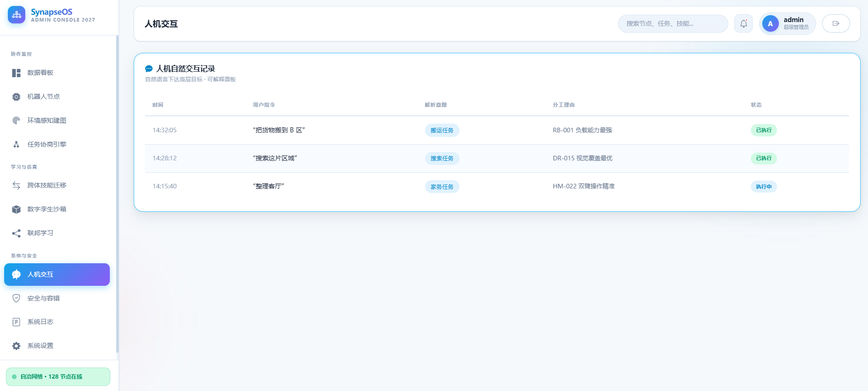Click the 机器人节点 chip icon
Image resolution: width=868 pixels, height=391 pixels.
[17, 97]
